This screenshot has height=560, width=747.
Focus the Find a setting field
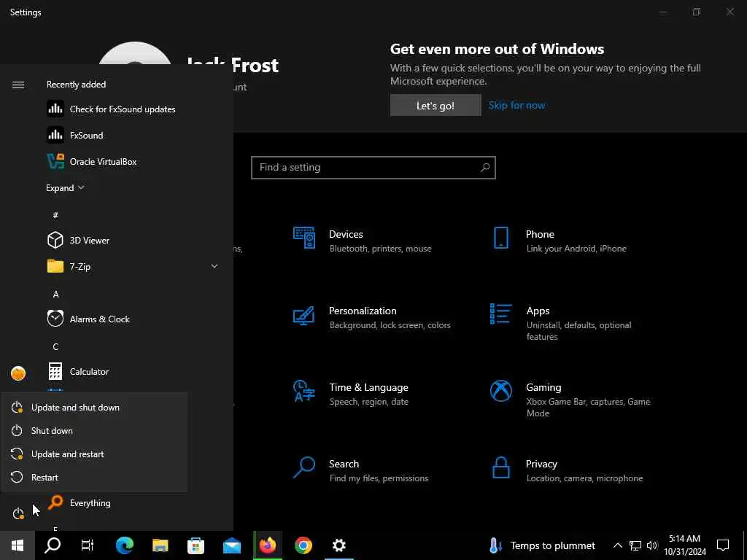pyautogui.click(x=373, y=168)
